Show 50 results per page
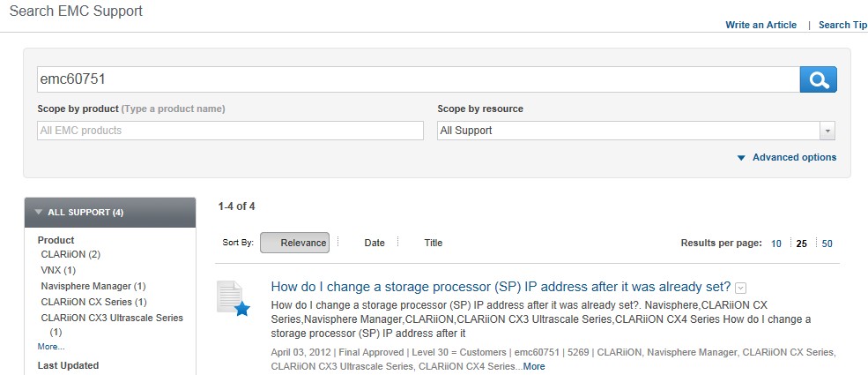Viewport: 868px width, 375px height. [827, 244]
